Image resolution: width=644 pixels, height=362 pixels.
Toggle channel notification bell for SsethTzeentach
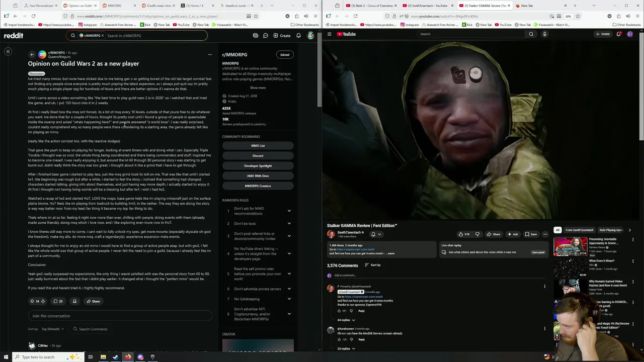click(x=375, y=234)
